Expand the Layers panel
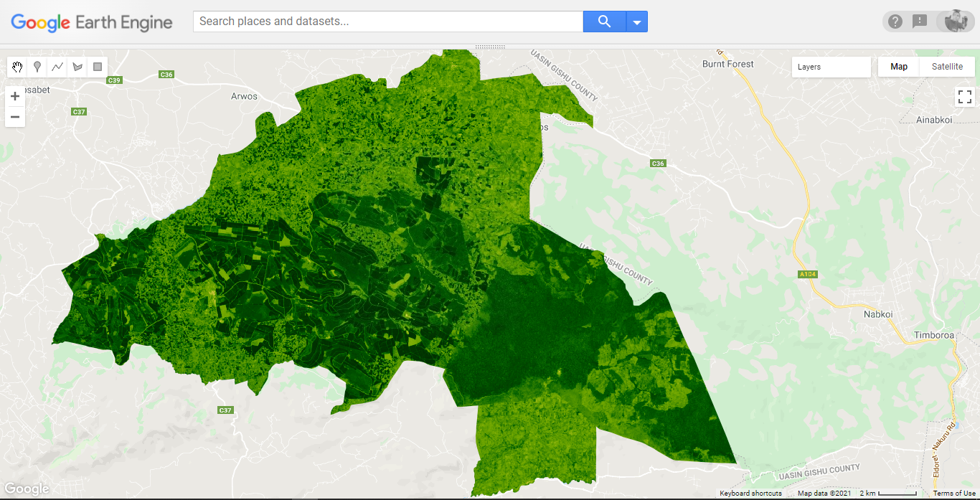 click(x=831, y=66)
